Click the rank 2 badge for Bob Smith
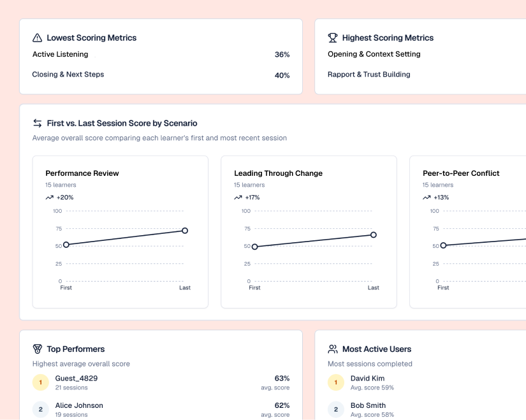The width and height of the screenshot is (526, 420). point(336,410)
